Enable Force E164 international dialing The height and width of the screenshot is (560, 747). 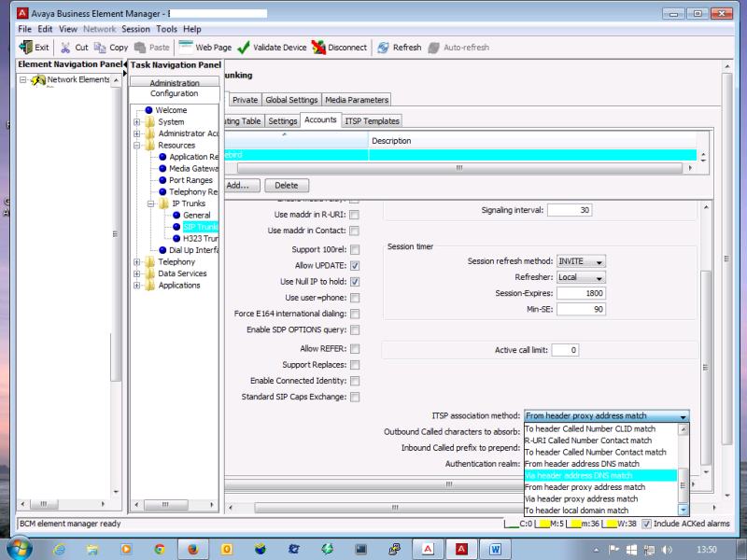tap(355, 314)
